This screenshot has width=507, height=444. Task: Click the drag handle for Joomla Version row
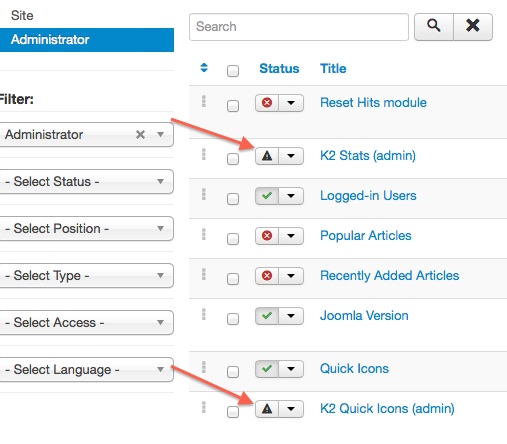pyautogui.click(x=204, y=314)
